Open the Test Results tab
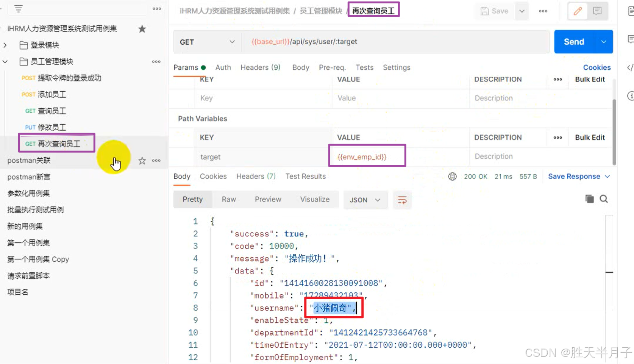Viewport: 634px width, 364px height. click(306, 177)
